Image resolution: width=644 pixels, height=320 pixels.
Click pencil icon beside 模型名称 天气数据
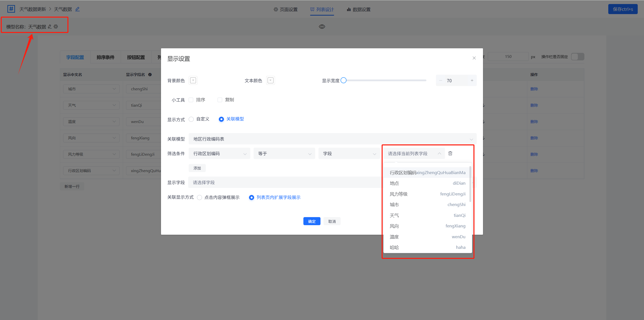50,26
